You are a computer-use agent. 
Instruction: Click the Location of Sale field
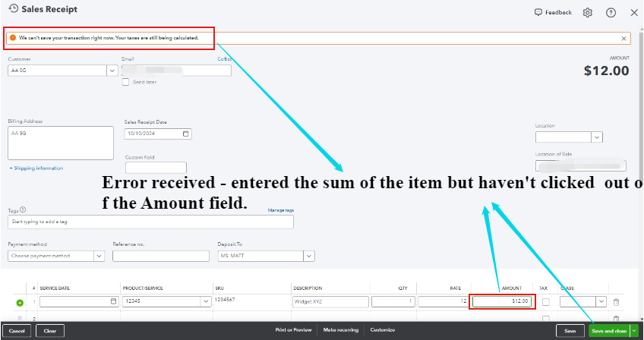click(x=581, y=166)
